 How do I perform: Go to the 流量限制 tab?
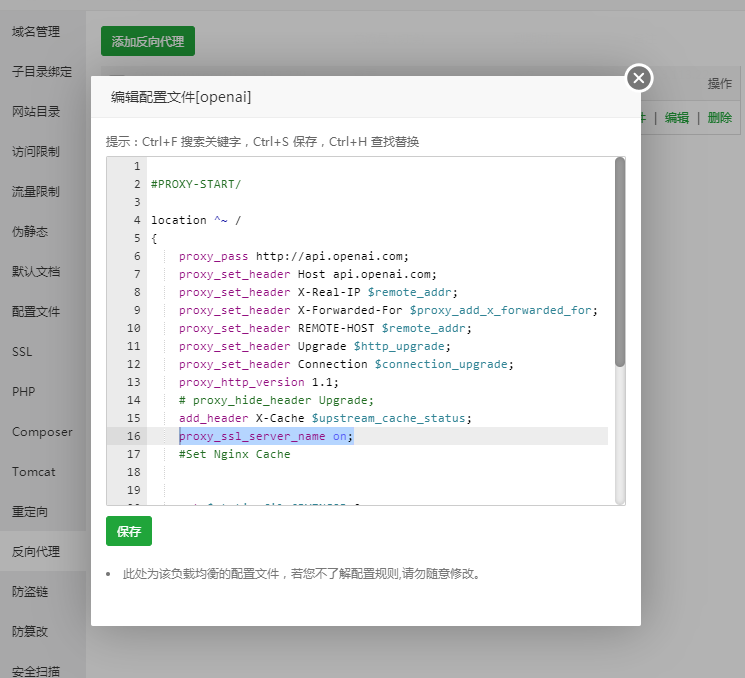(36, 192)
